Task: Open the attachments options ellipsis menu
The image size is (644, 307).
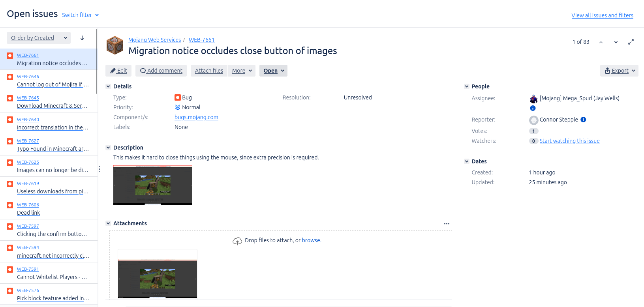Action: 447,224
